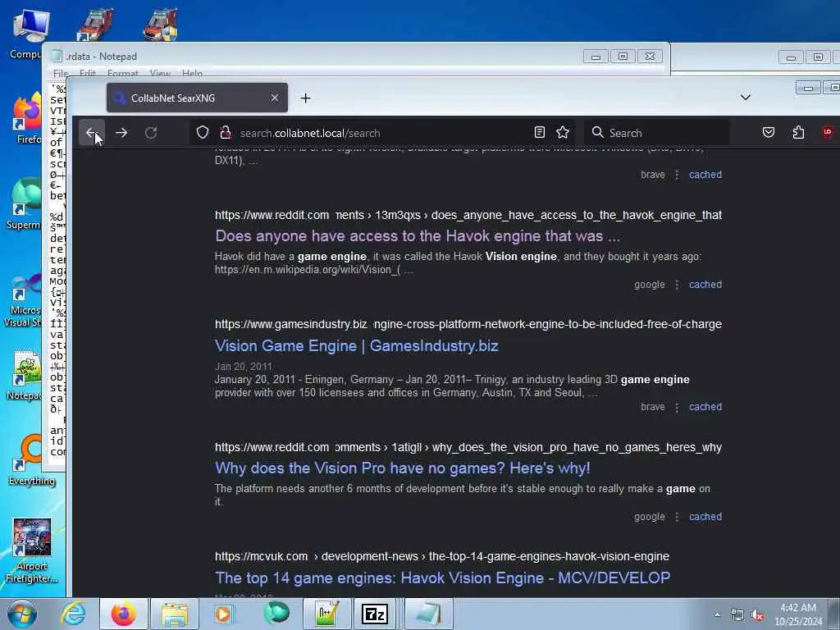
Task: Expand options dots beside GamesIndustry brave label
Action: point(677,407)
